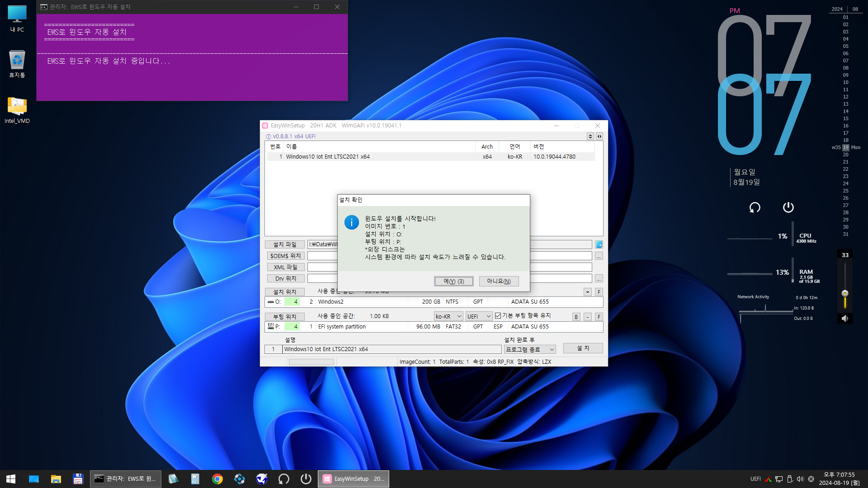The width and height of the screenshot is (868, 488).
Task: Decline install with 아니요(N) button
Action: pos(499,281)
